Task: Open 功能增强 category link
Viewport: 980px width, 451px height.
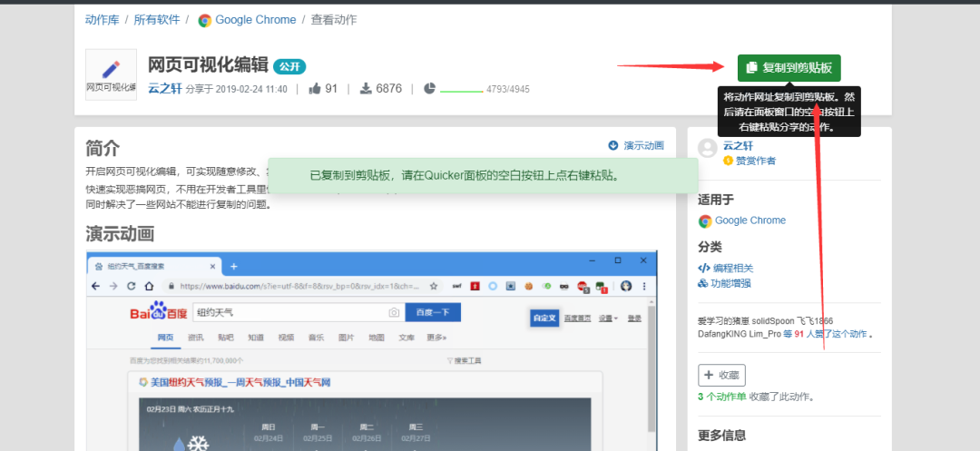Action: click(730, 284)
